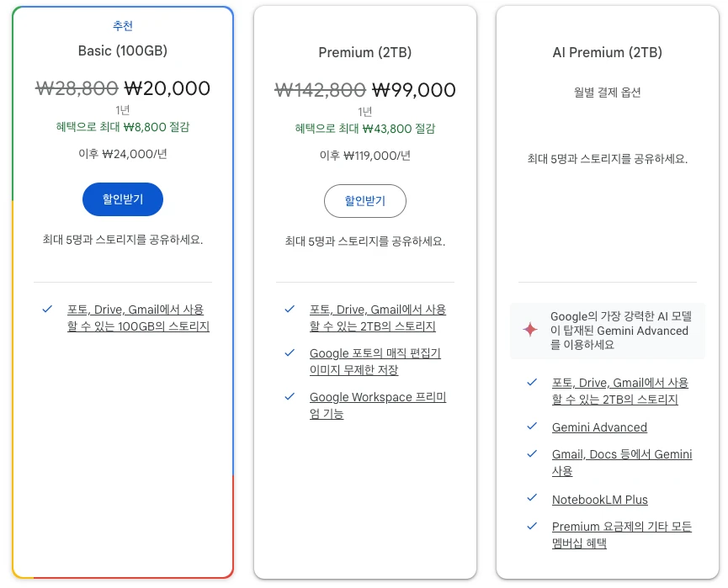Open the Basic 100GB storage feature link
This screenshot has width=728, height=588.
point(138,318)
